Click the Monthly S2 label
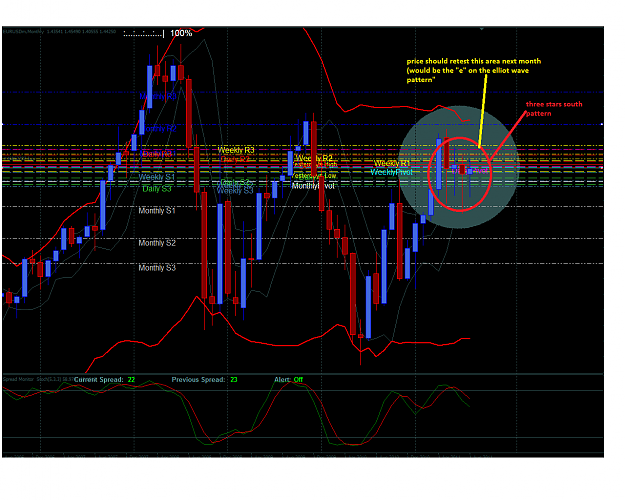 pyautogui.click(x=157, y=243)
